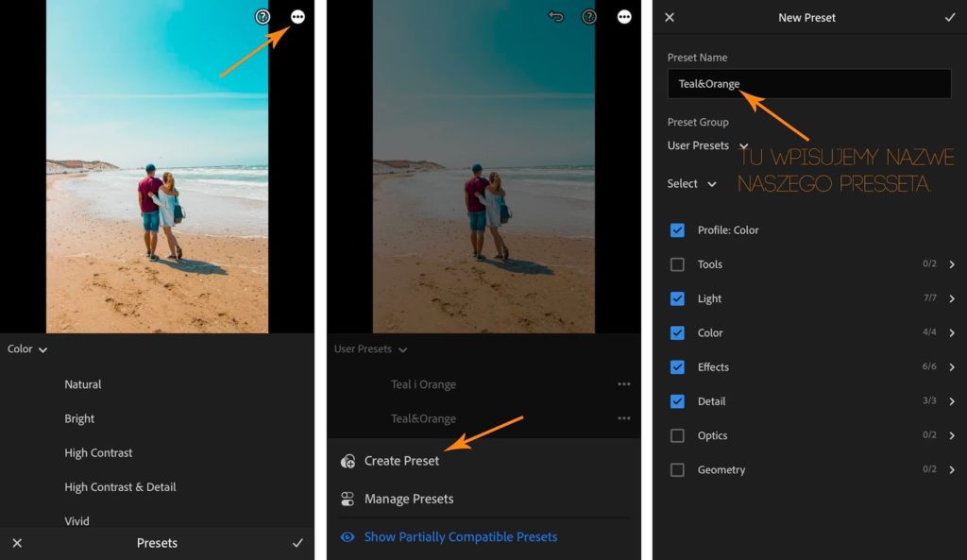Click the dimmed beach photo in the middle panel
The image size is (967, 560).
(x=483, y=166)
